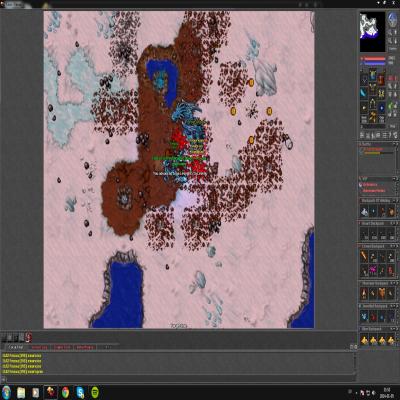400x400 pixels.
Task: Click the taskbar clock
Action: [x=387, y=392]
